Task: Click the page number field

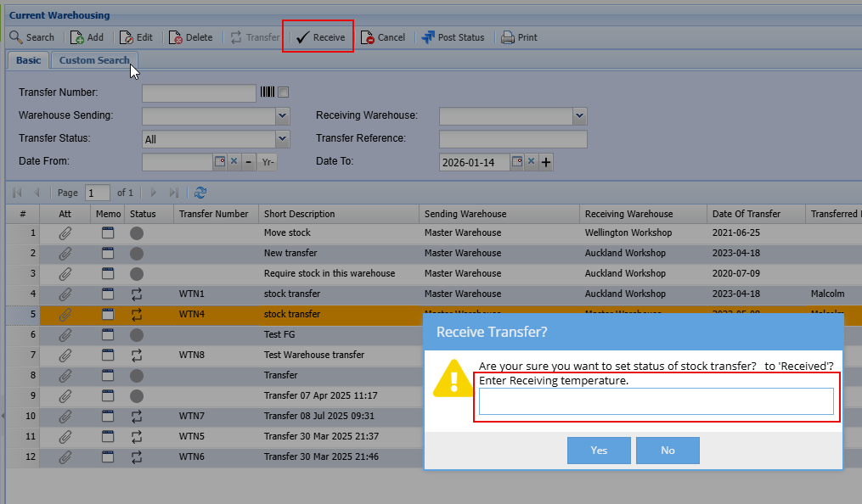Action: click(98, 193)
